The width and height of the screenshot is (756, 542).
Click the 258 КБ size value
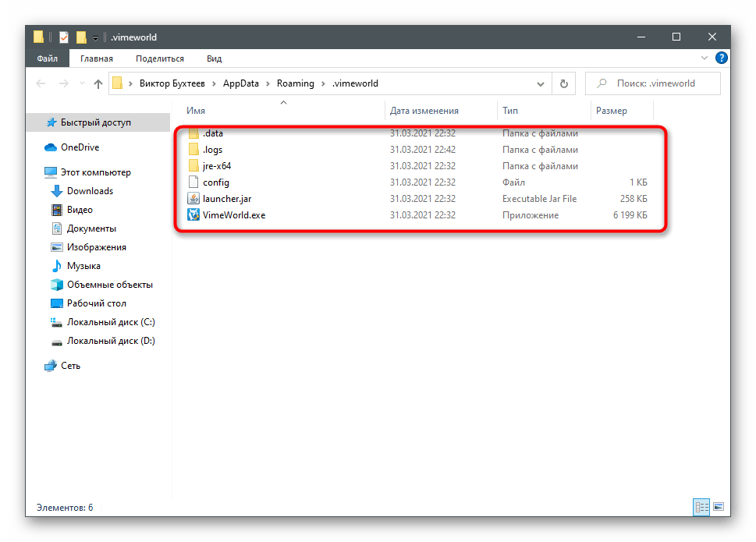(x=634, y=199)
